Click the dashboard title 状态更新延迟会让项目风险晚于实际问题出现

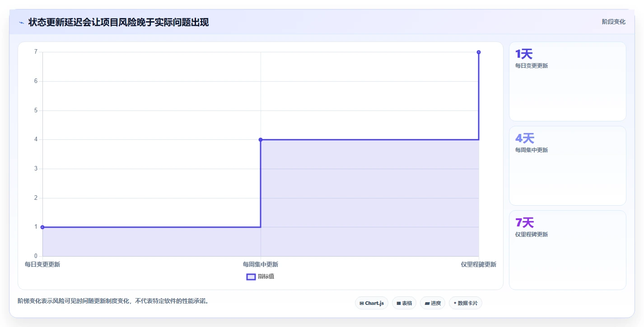[118, 23]
